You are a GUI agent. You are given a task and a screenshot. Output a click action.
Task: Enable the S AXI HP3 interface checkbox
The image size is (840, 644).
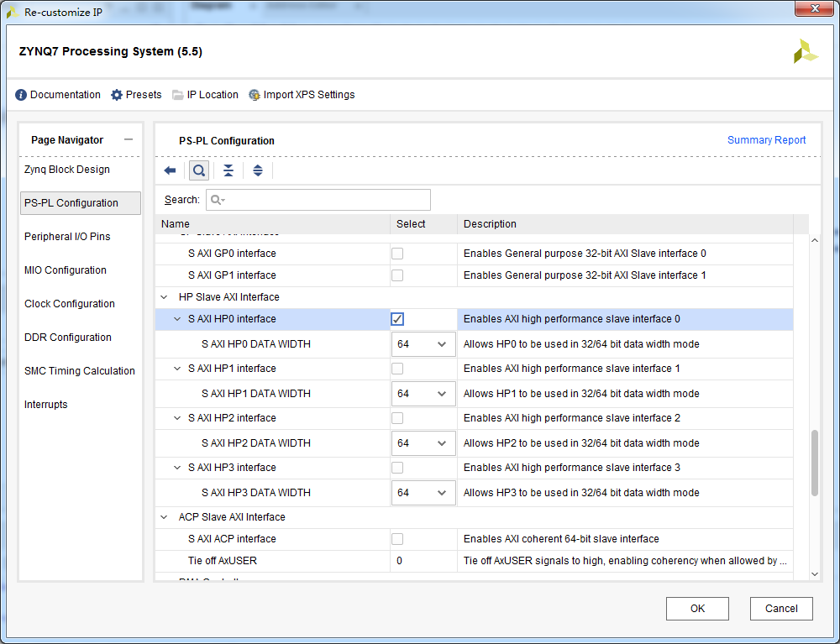pyautogui.click(x=397, y=468)
